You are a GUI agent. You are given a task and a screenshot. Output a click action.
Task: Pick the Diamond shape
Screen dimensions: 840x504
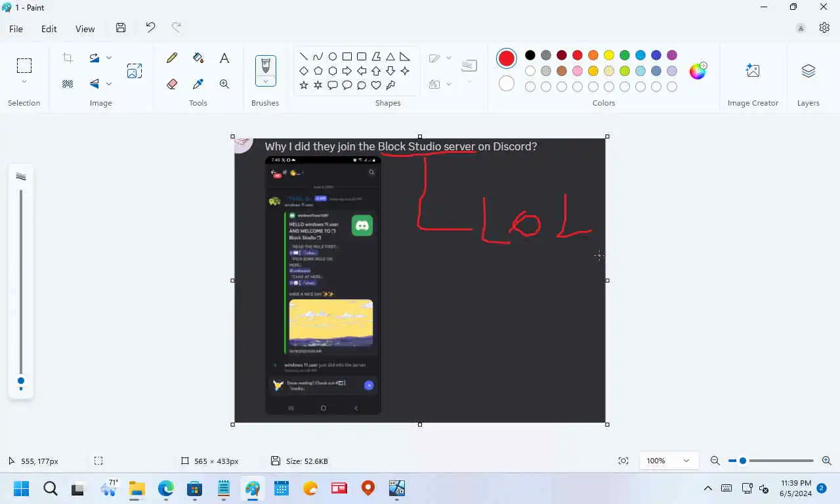[304, 71]
